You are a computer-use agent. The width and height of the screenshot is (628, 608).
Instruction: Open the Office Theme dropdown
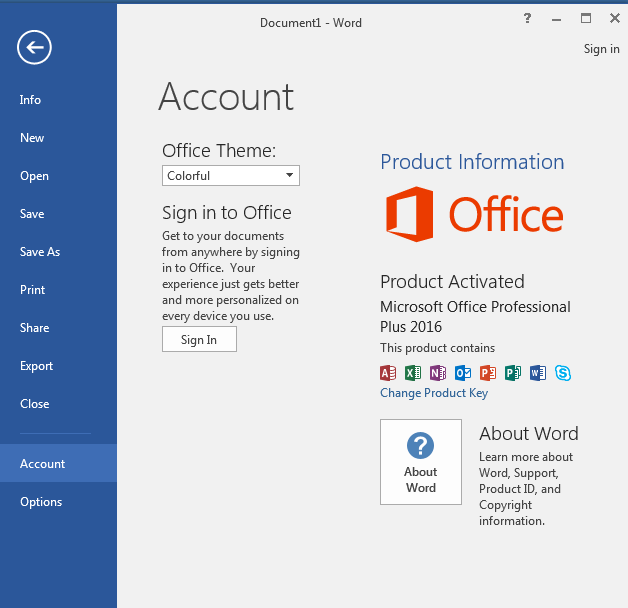[x=231, y=175]
